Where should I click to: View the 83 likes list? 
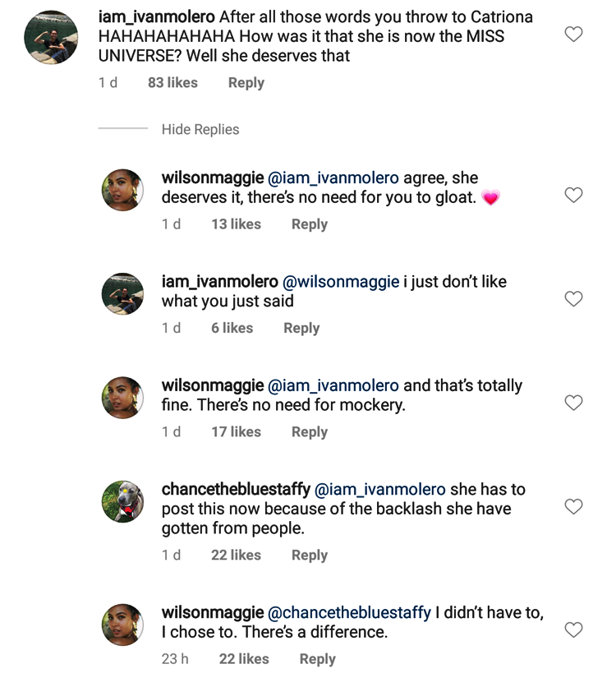tap(172, 83)
